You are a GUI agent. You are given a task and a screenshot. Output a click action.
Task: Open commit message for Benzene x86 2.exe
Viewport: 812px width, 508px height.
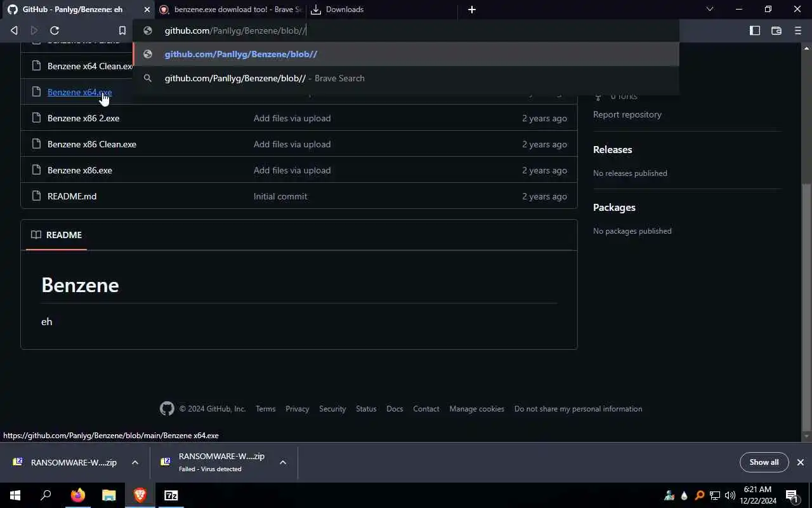click(292, 118)
